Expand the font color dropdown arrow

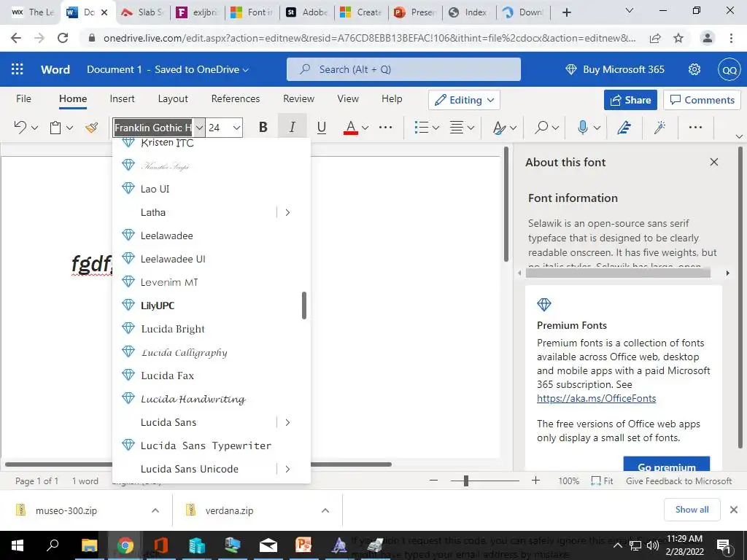[x=365, y=128]
